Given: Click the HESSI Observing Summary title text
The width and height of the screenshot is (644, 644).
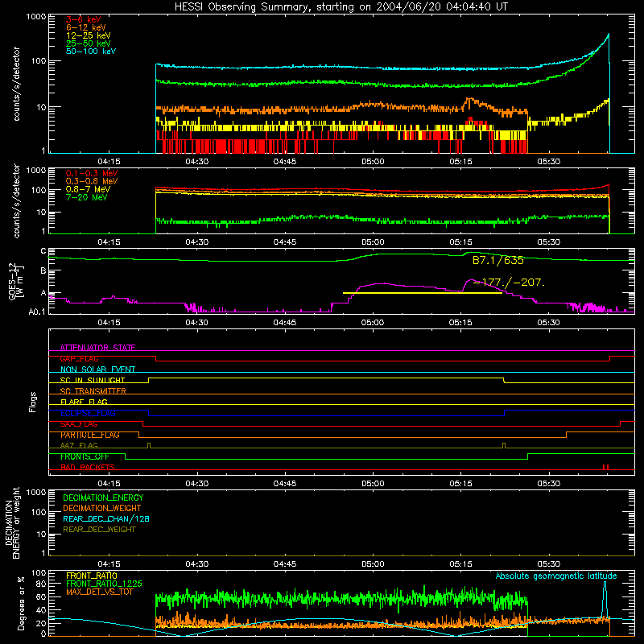Looking at the screenshot, I should click(341, 7).
